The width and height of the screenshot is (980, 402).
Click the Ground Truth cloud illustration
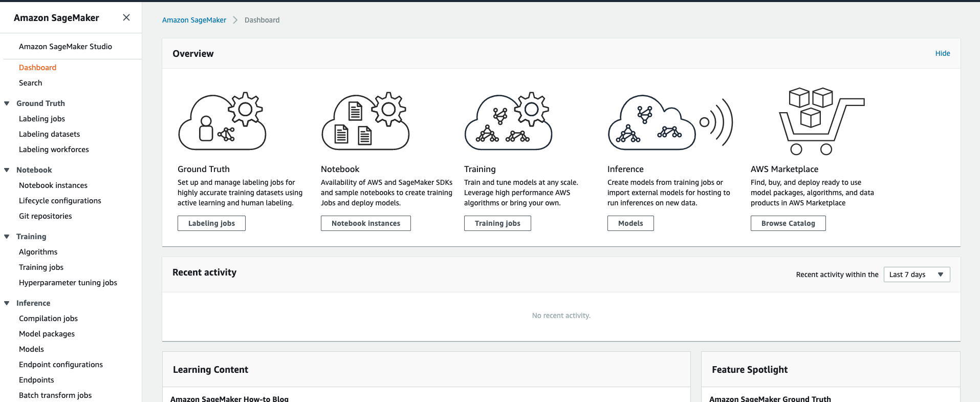coord(222,121)
